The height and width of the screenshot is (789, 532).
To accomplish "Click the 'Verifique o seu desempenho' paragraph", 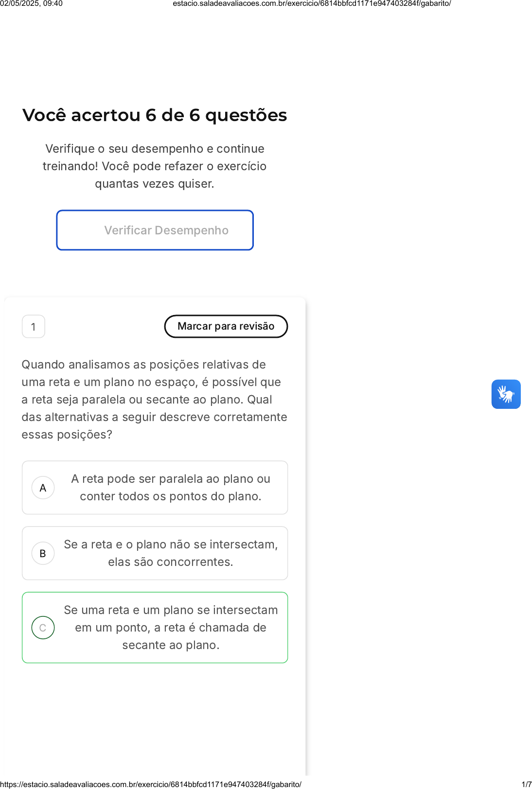I will (155, 166).
